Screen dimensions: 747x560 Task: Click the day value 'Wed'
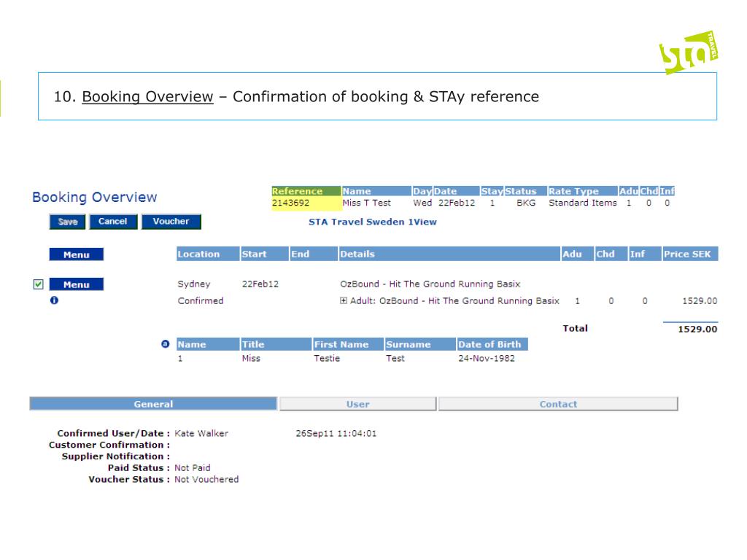click(x=422, y=203)
